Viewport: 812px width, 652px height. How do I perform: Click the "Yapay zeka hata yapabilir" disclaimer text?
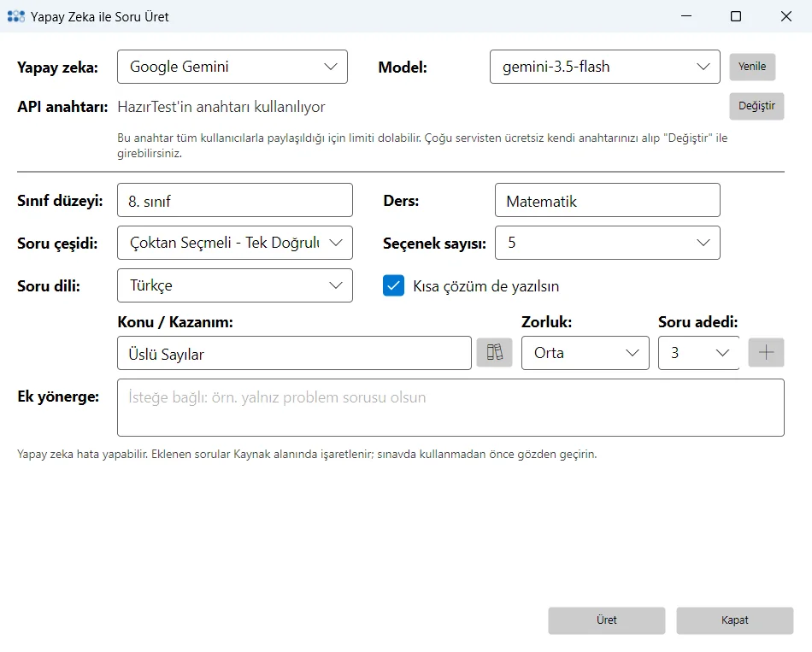pyautogui.click(x=307, y=454)
